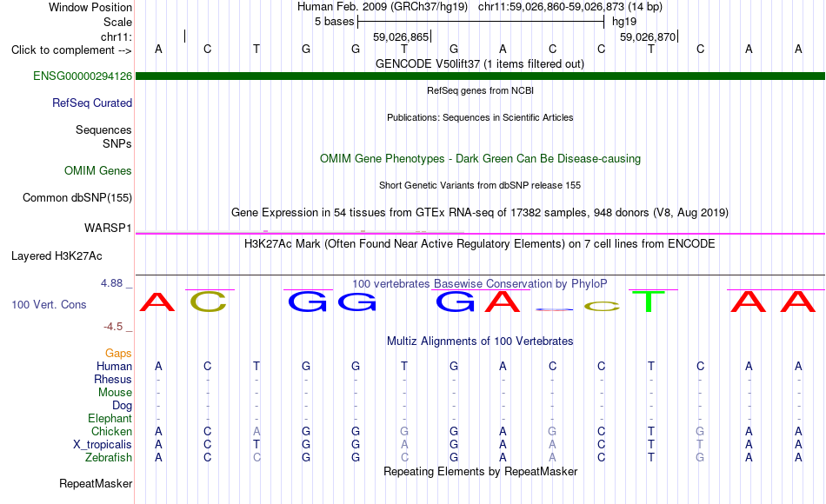The image size is (826, 504).
Task: Click the Rhesus species row label
Action: [113, 379]
